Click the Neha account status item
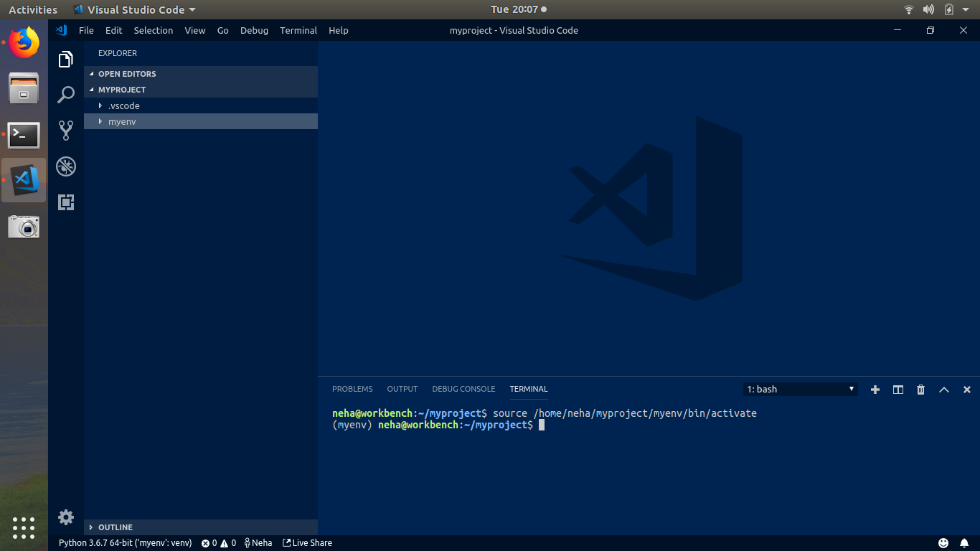Viewport: 980px width, 551px height. (x=258, y=542)
